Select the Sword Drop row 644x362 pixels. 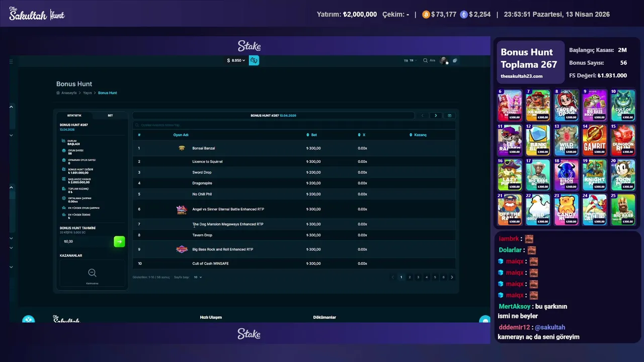294,172
